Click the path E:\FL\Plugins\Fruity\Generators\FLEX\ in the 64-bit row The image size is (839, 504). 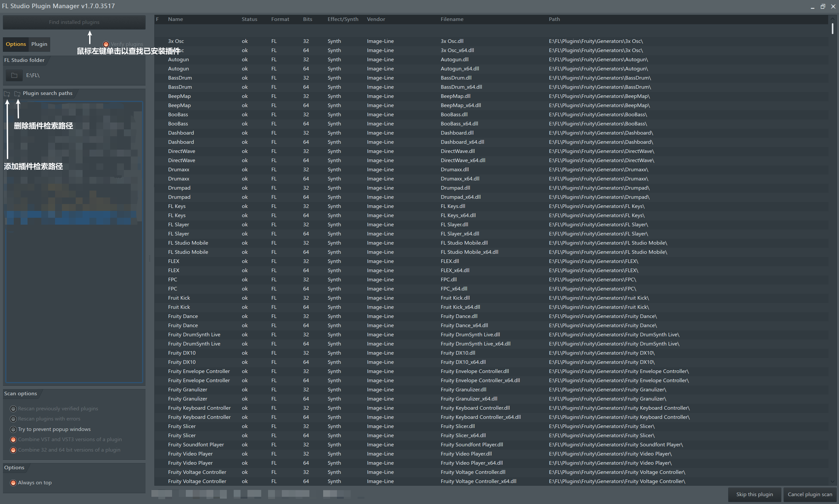[x=593, y=271]
